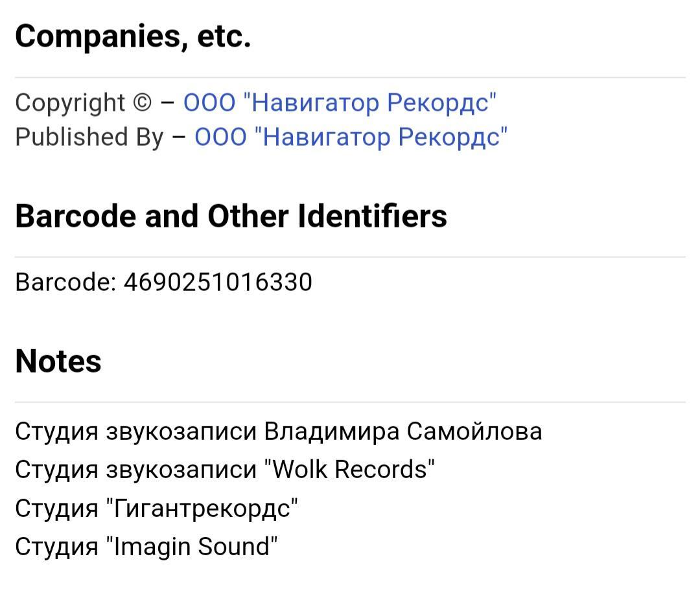Open the Published By ООО "Навигатор Рекордс" link
This screenshot has height=607, width=700.
tap(351, 137)
